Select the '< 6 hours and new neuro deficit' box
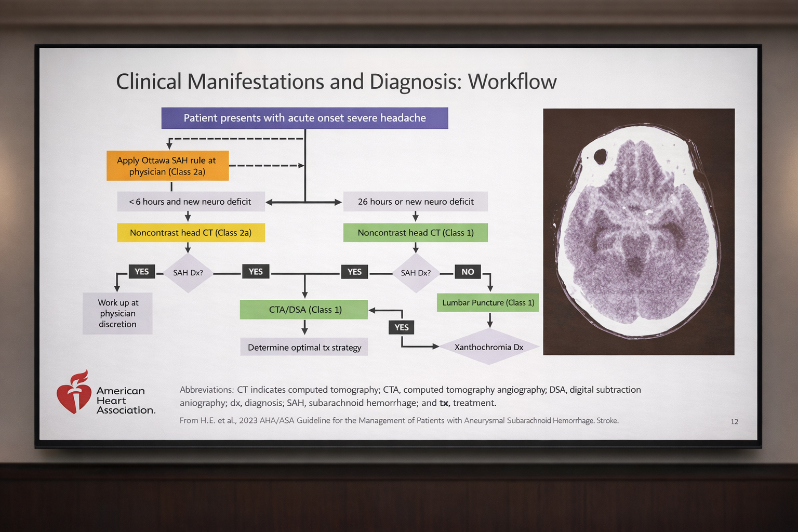The height and width of the screenshot is (532, 798). point(190,202)
